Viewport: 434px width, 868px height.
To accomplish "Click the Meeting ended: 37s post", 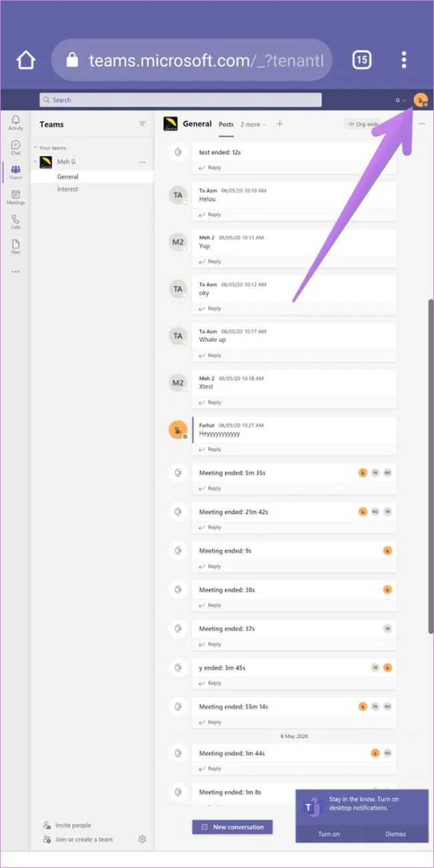I will (294, 629).
